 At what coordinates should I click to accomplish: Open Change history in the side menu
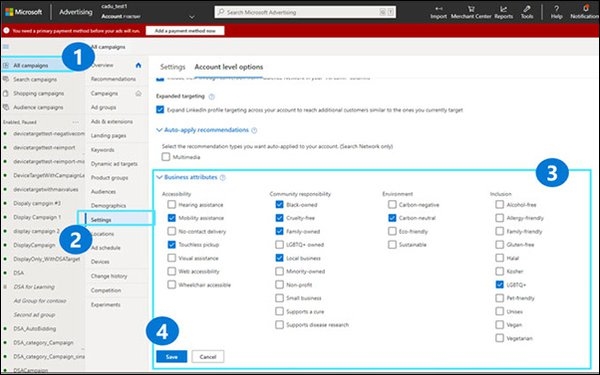pos(109,276)
